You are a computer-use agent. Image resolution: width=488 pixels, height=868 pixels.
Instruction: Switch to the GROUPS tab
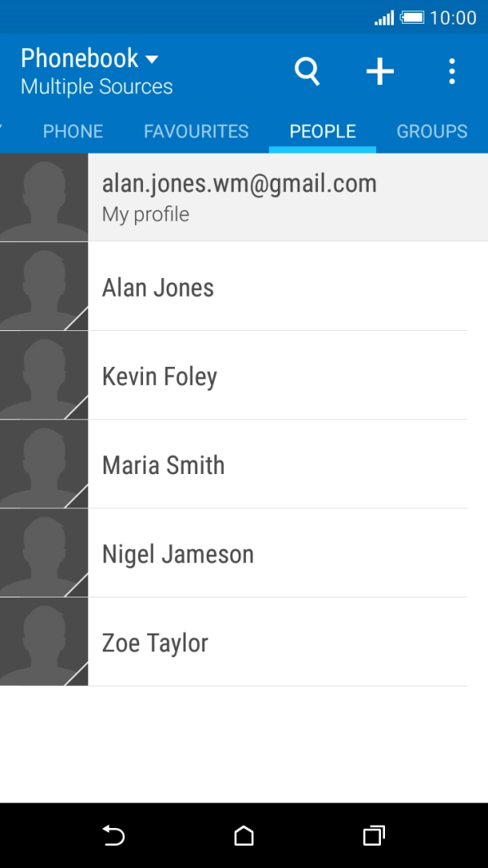[432, 131]
